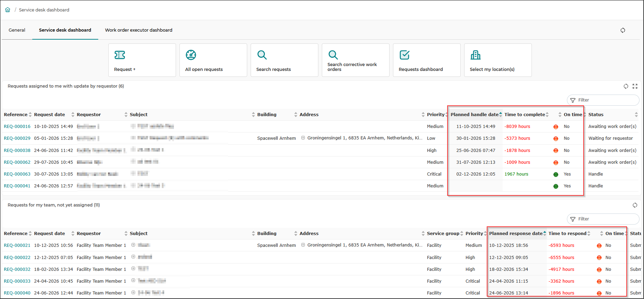Switch to Work order executor dashboard tab
644x299 pixels.
[139, 30]
